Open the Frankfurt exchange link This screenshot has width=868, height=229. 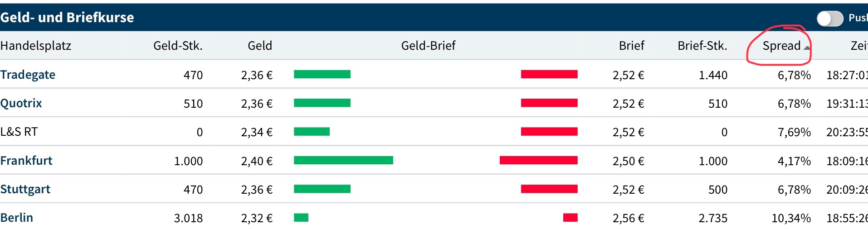point(26,161)
